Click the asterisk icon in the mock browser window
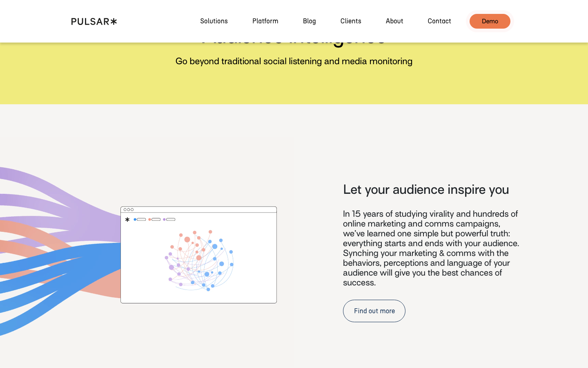 pos(127,220)
